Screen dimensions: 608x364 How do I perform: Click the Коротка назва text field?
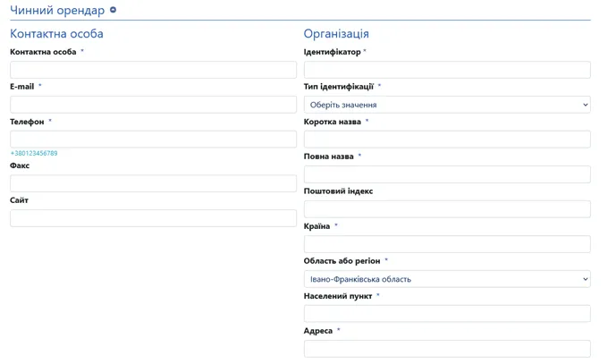click(447, 140)
